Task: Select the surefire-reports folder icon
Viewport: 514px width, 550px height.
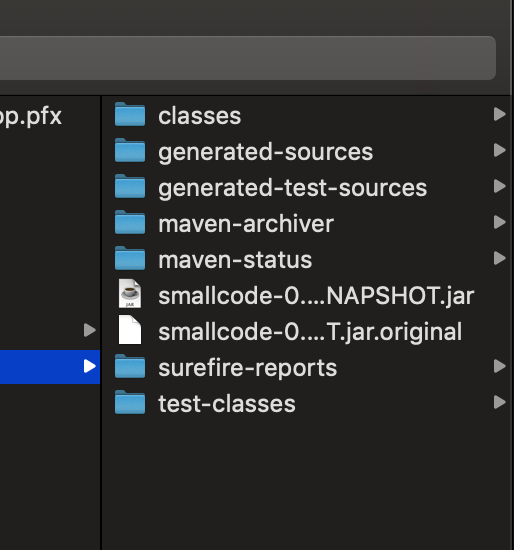Action: pyautogui.click(x=130, y=366)
